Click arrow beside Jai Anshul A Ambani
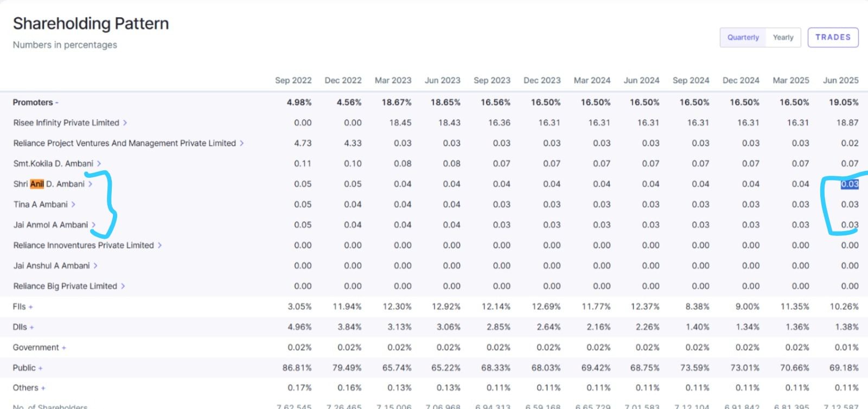Viewport: 868px width, 409px height. 95,266
